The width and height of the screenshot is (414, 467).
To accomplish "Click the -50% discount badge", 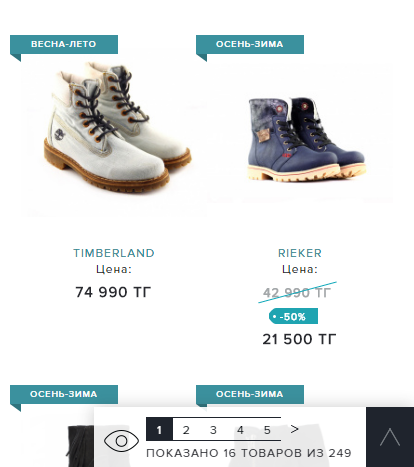I will [x=293, y=316].
